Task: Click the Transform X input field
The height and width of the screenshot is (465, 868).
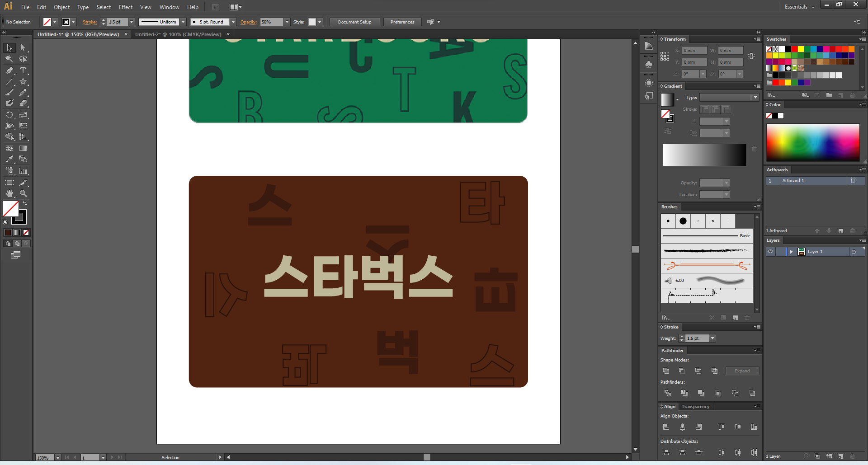Action: click(694, 51)
